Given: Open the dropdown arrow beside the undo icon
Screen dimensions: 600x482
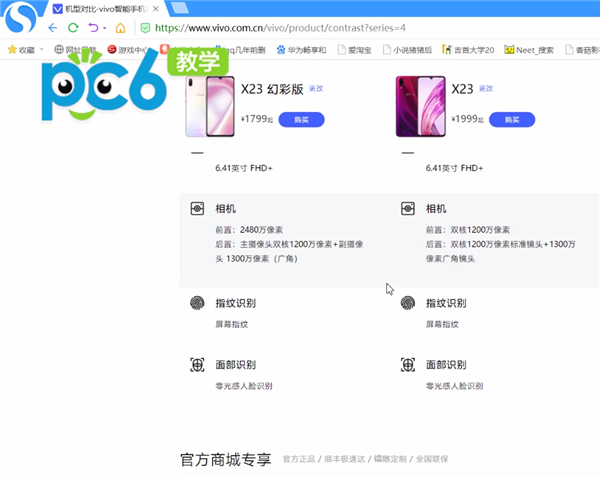Looking at the screenshot, I should (x=104, y=28).
